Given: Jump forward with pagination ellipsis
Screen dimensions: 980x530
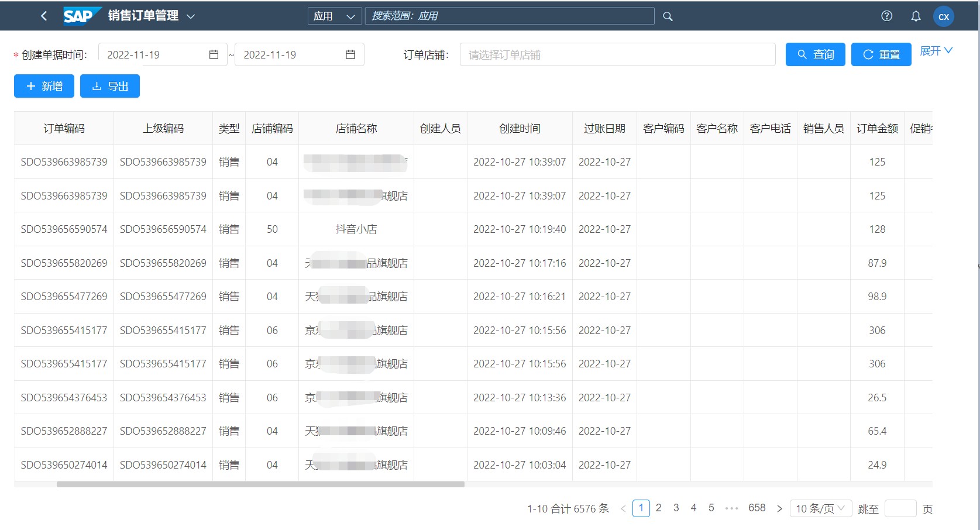Looking at the screenshot, I should click(731, 508).
